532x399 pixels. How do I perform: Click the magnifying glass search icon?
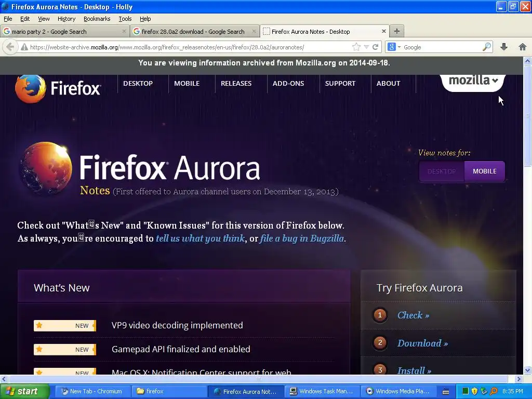pos(487,47)
